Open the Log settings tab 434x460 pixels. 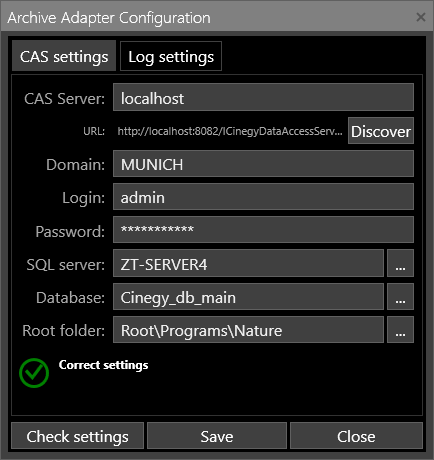tap(171, 56)
